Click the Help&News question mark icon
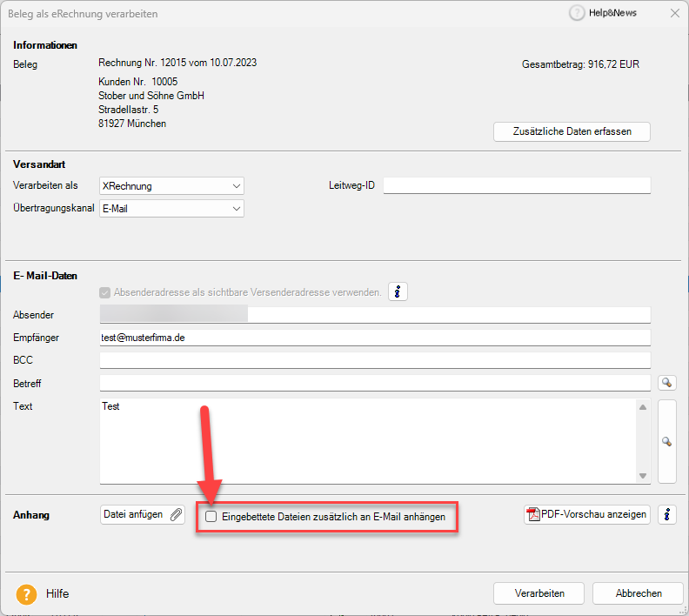 (577, 13)
